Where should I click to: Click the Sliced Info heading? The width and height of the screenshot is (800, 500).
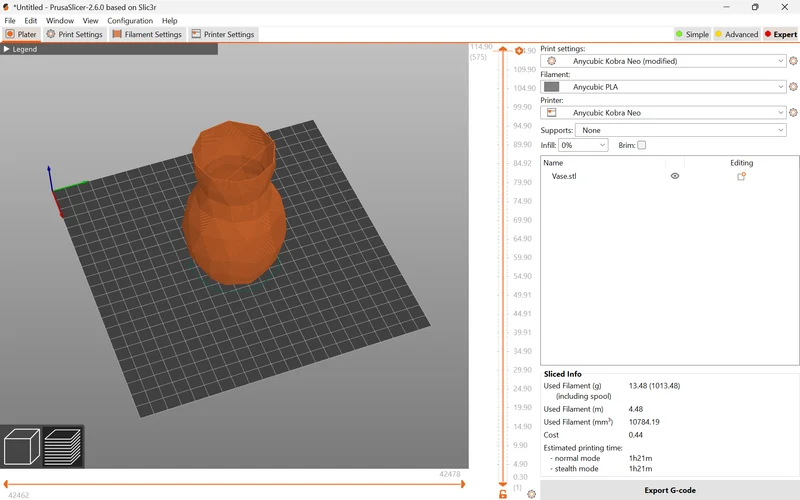point(562,374)
